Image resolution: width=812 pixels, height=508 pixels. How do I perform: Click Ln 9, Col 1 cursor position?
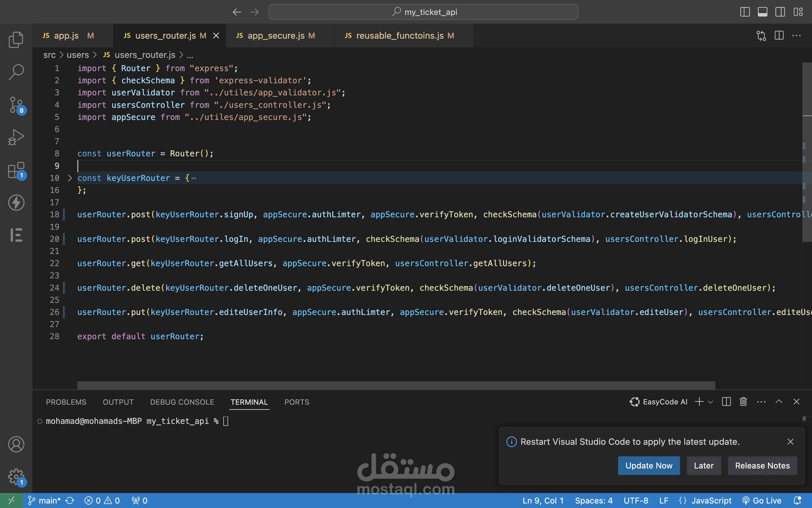tap(543, 501)
